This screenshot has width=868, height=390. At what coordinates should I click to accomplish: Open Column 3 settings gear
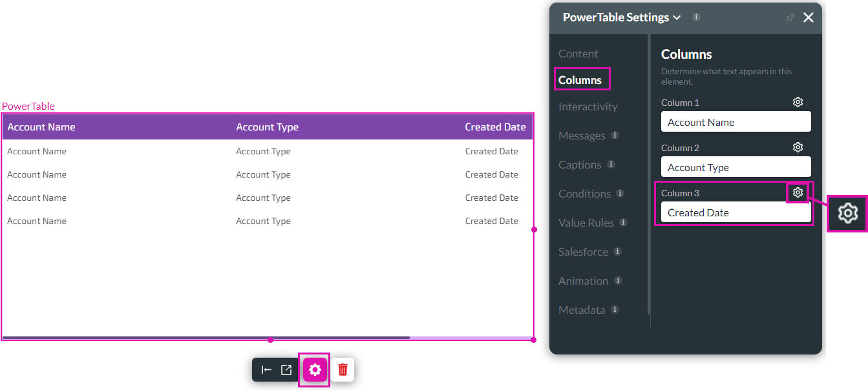click(x=798, y=192)
